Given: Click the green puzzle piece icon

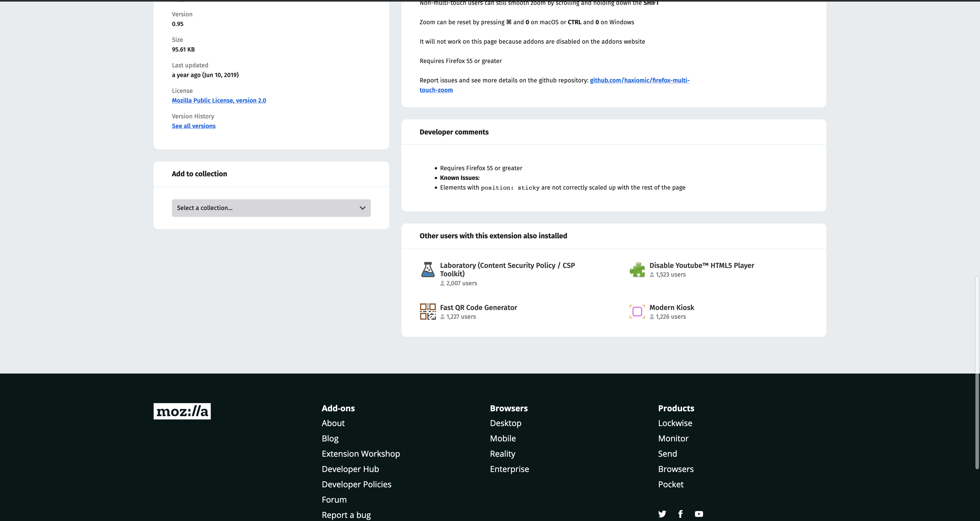Looking at the screenshot, I should (637, 270).
